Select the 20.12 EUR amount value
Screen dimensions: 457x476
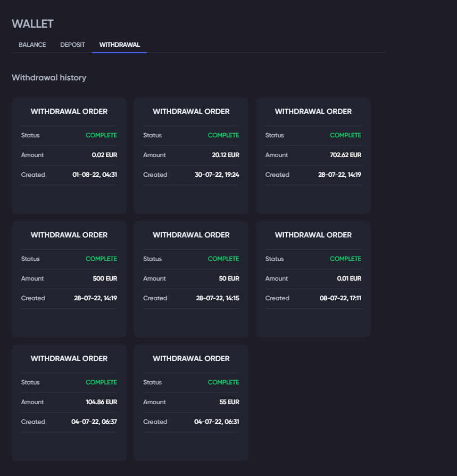[226, 155]
